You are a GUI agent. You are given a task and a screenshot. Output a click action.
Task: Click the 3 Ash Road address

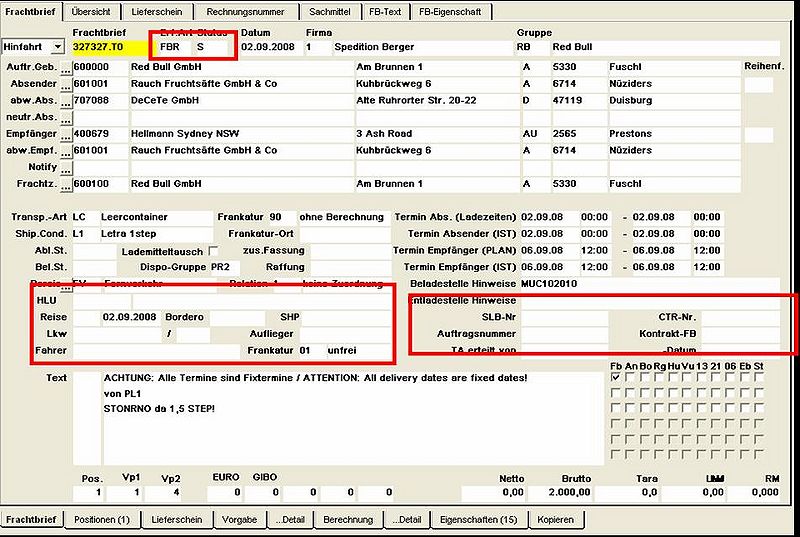coord(384,134)
